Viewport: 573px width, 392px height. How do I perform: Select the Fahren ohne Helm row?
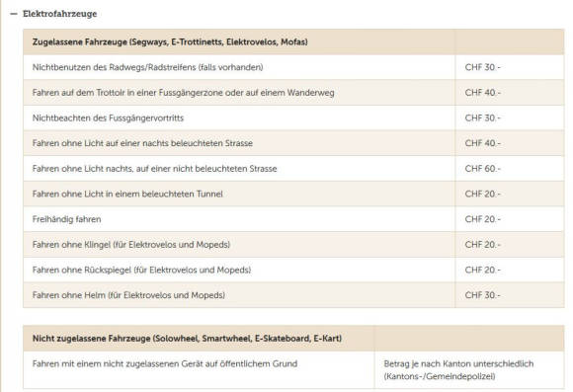point(293,295)
